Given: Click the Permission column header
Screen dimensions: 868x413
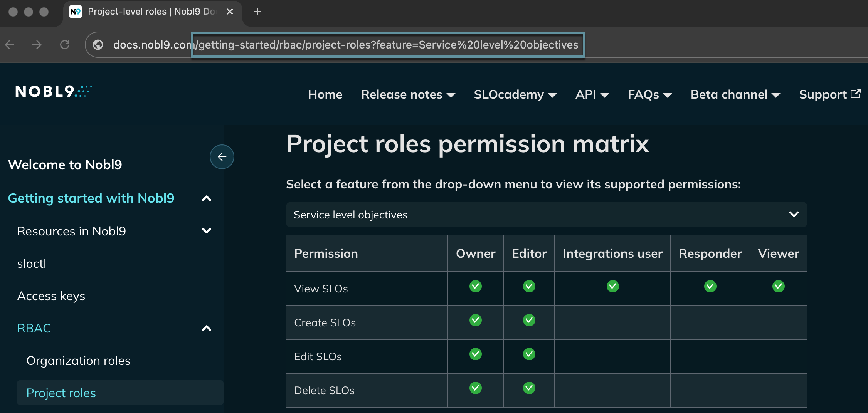Looking at the screenshot, I should [367, 254].
